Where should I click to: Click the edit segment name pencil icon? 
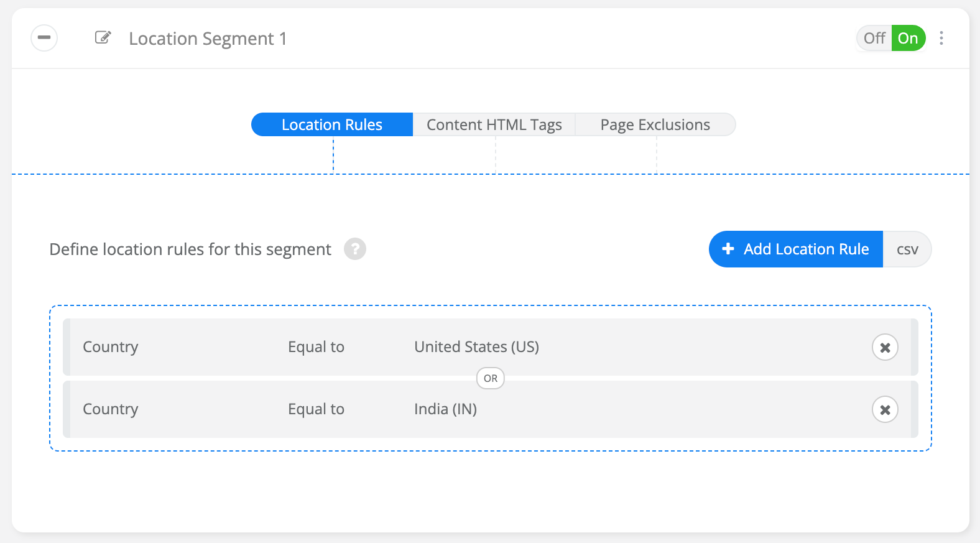coord(103,38)
